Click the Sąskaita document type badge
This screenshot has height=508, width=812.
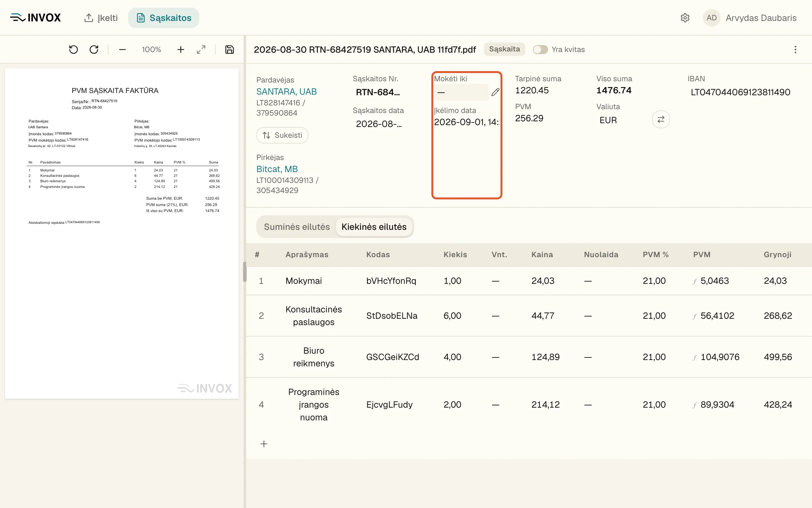(504, 49)
